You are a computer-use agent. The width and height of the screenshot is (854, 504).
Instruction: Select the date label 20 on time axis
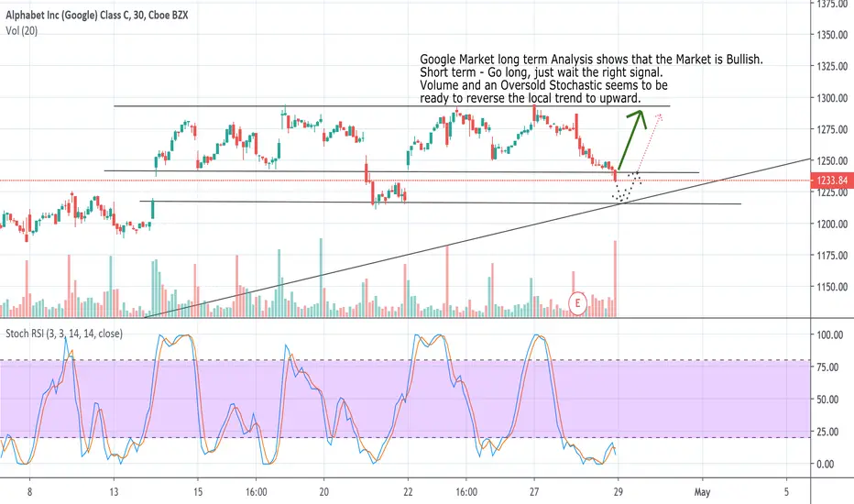tap(323, 492)
